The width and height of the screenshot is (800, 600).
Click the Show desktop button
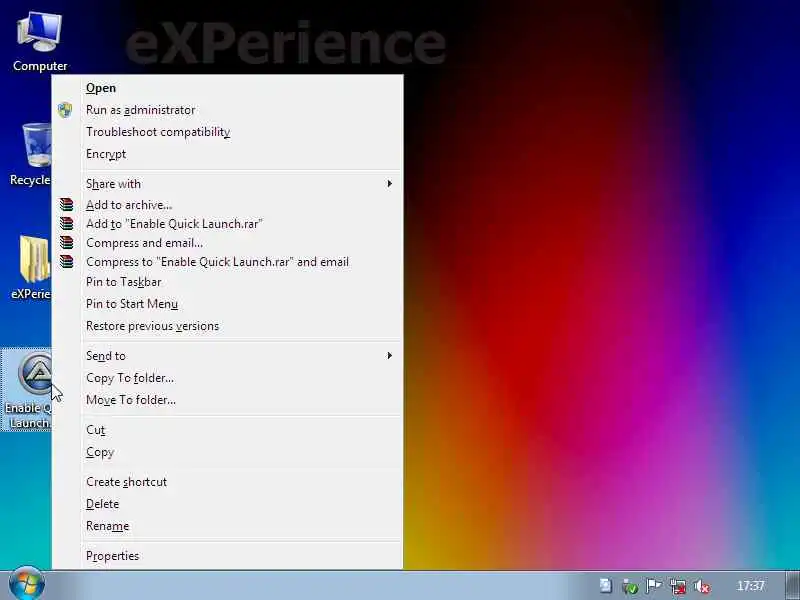pos(792,585)
